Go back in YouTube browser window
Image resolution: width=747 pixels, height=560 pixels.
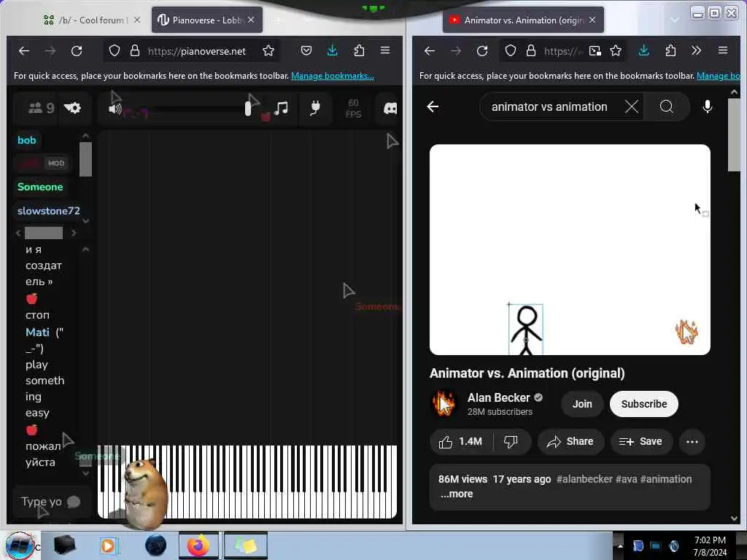point(429,51)
